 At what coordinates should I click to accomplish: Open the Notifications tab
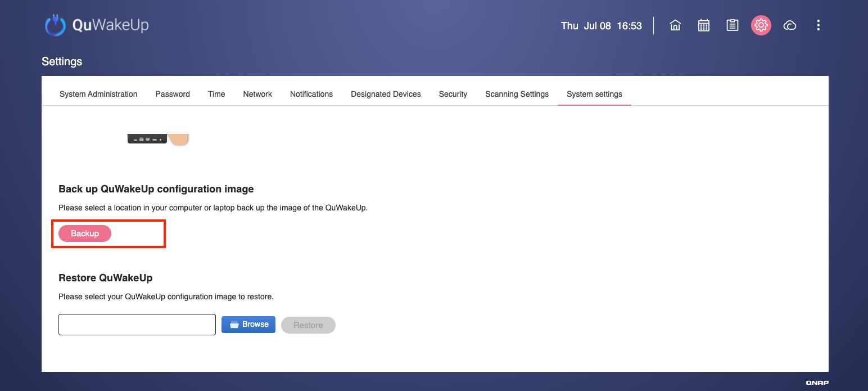pyautogui.click(x=311, y=94)
